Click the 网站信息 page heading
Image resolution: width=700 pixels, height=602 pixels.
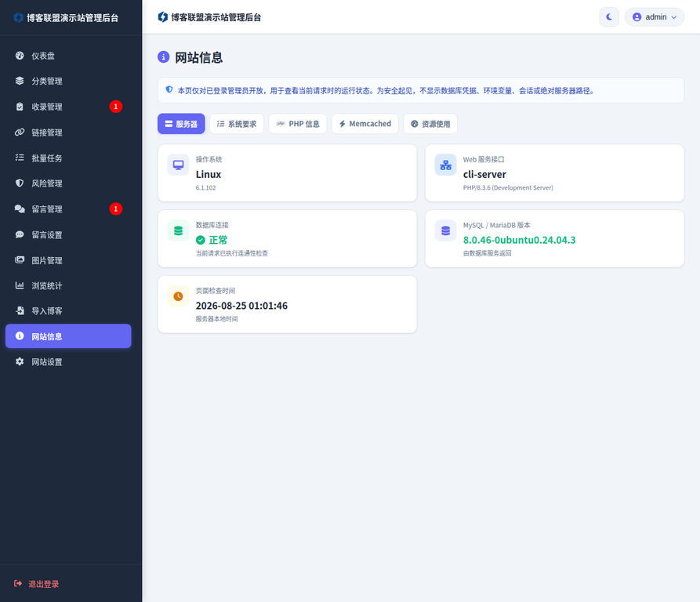click(198, 57)
